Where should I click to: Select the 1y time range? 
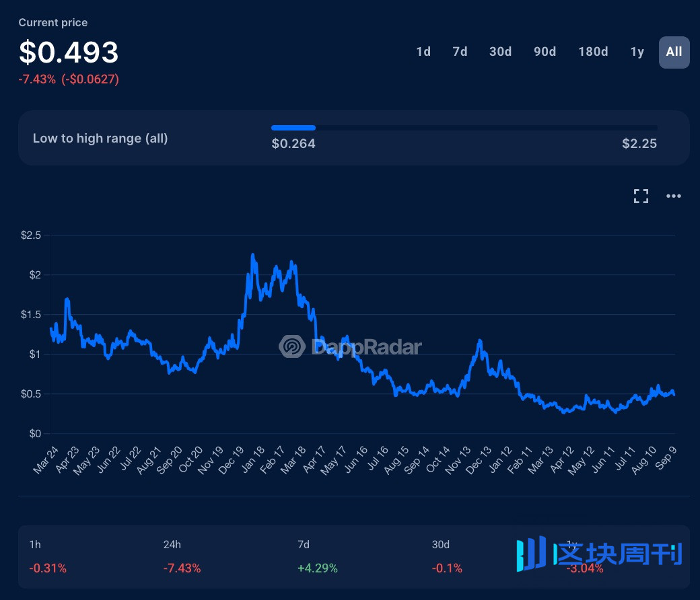(637, 52)
